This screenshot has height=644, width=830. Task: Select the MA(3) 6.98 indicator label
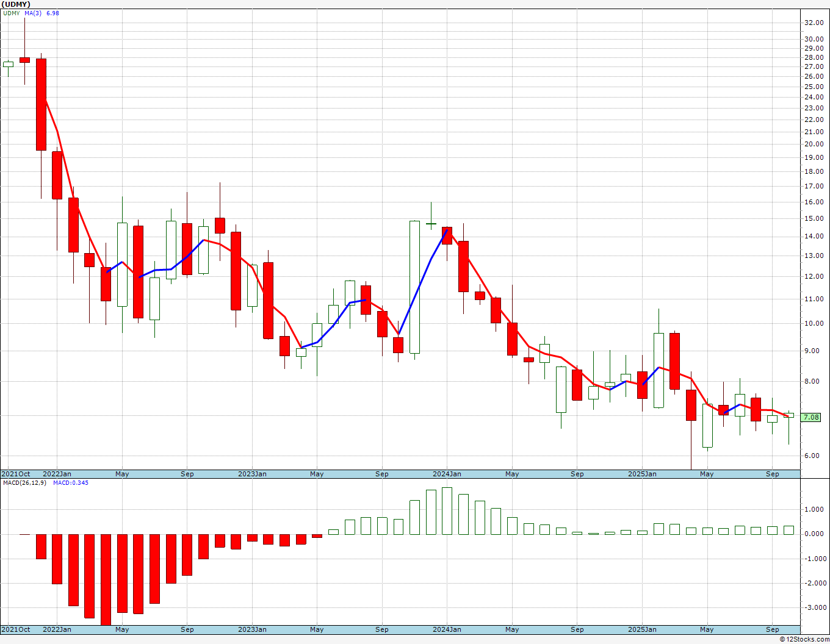41,13
